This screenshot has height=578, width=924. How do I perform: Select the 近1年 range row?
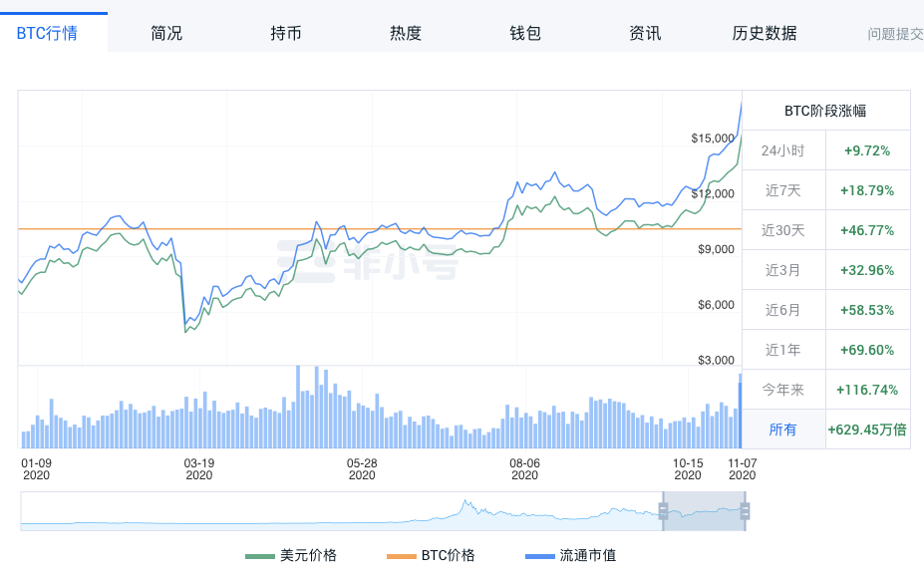click(826, 350)
